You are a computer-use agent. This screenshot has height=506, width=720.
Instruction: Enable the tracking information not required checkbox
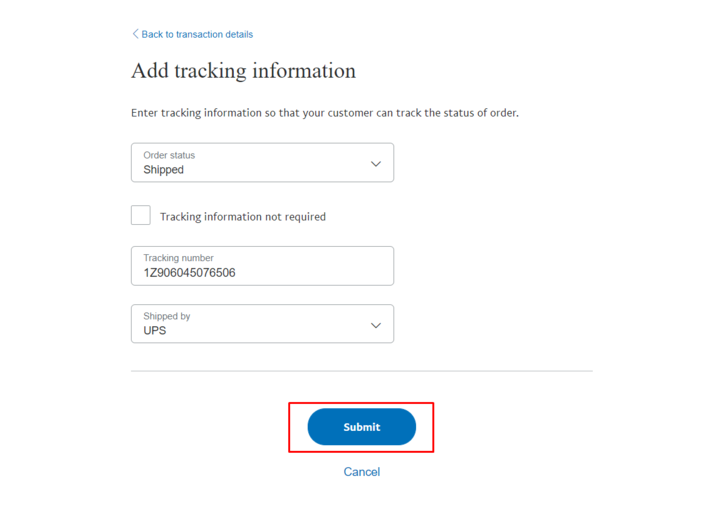[x=141, y=216]
